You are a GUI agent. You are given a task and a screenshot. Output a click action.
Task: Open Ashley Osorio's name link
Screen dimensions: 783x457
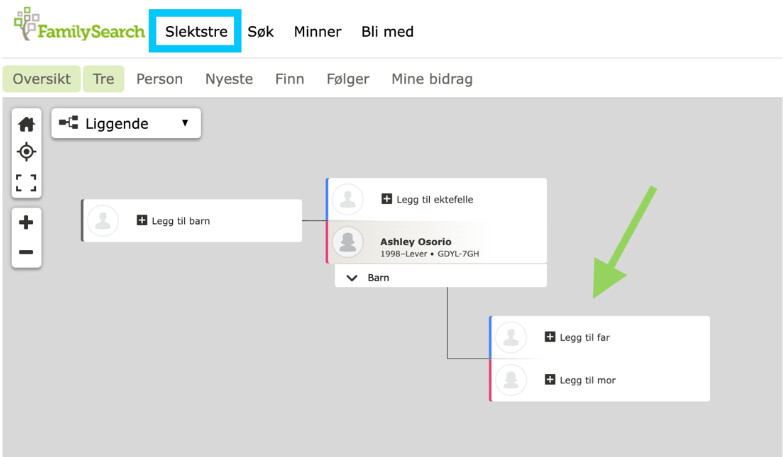coord(416,242)
